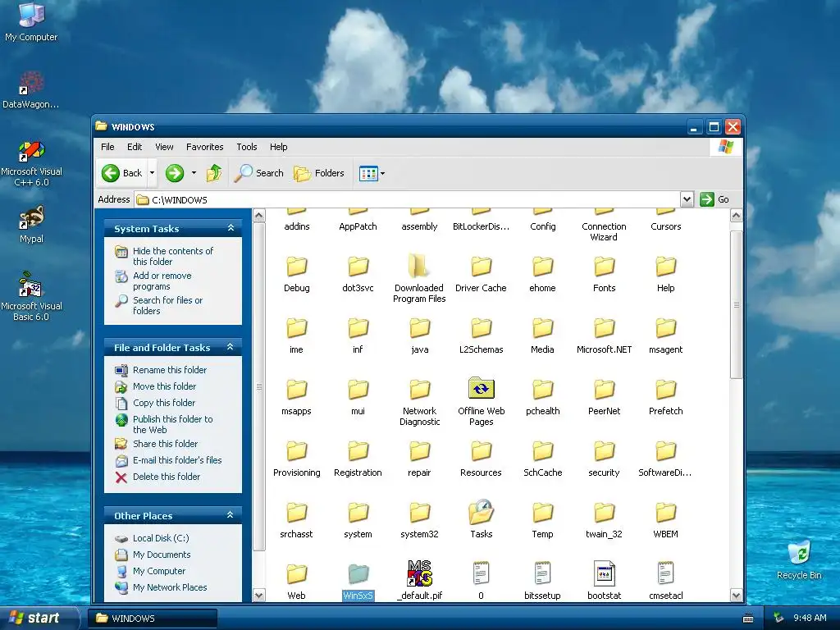
Task: Click Add or remove programs link
Action: (162, 281)
